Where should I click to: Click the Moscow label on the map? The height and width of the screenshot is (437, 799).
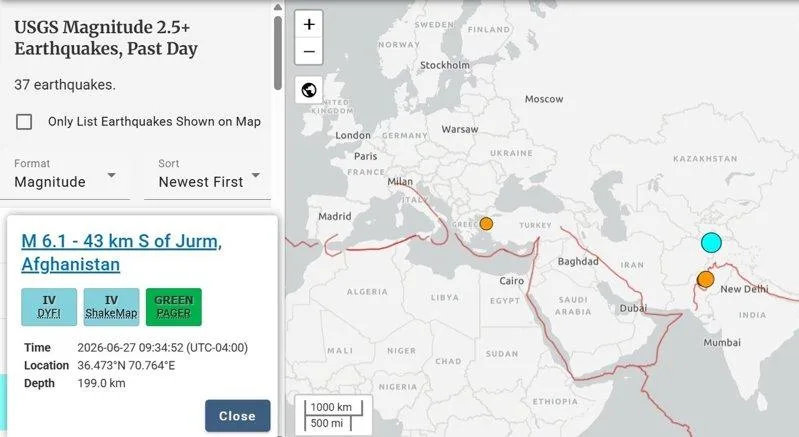point(544,99)
